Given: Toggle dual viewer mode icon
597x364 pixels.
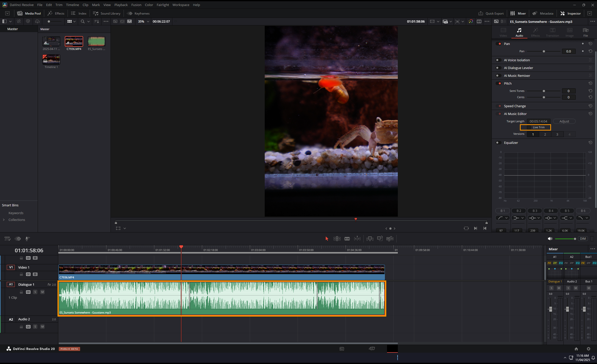Looking at the screenshot, I should click(479, 22).
